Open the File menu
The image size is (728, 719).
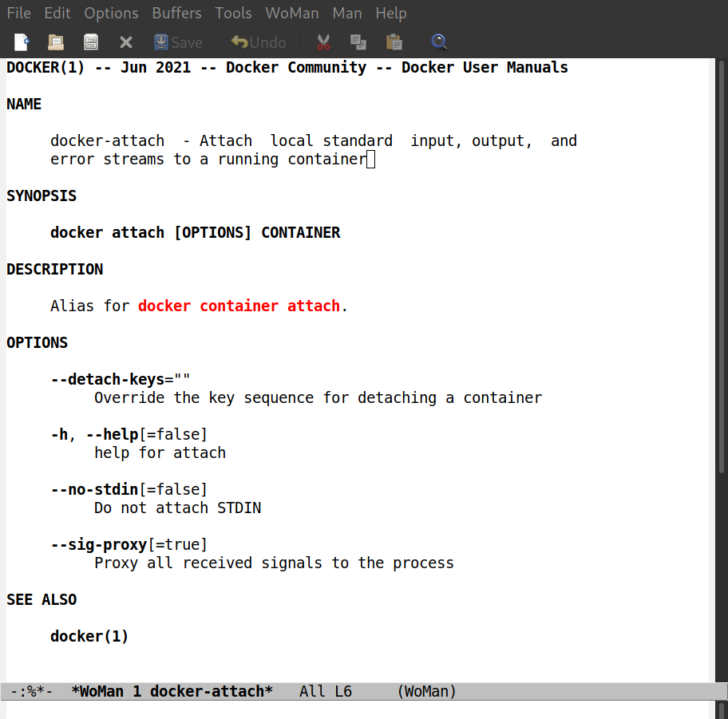pyautogui.click(x=18, y=13)
